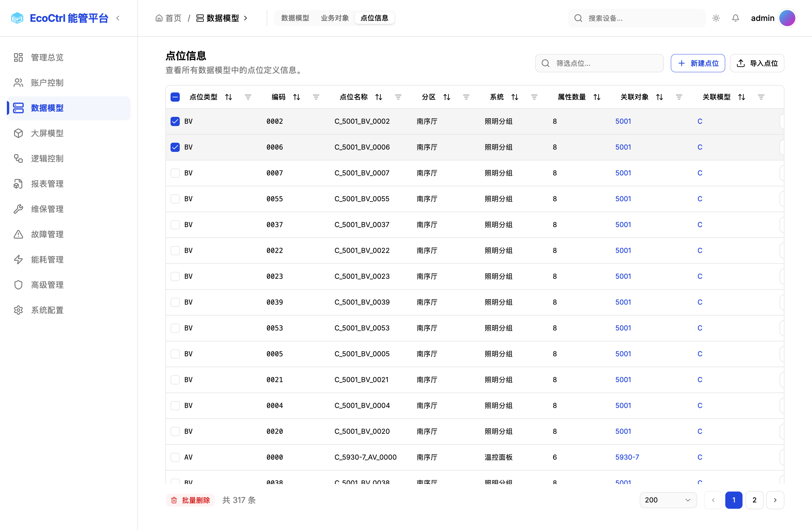The height and width of the screenshot is (530, 812).
Task: Go to previous page arrow
Action: [x=713, y=500]
